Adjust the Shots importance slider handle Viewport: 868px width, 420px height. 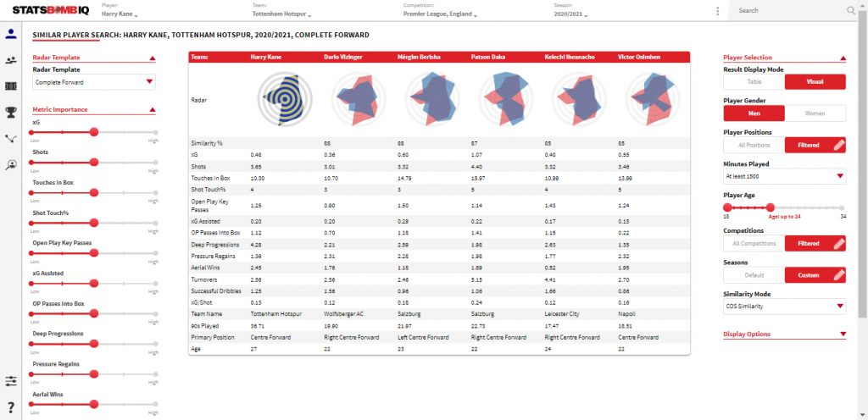93,163
